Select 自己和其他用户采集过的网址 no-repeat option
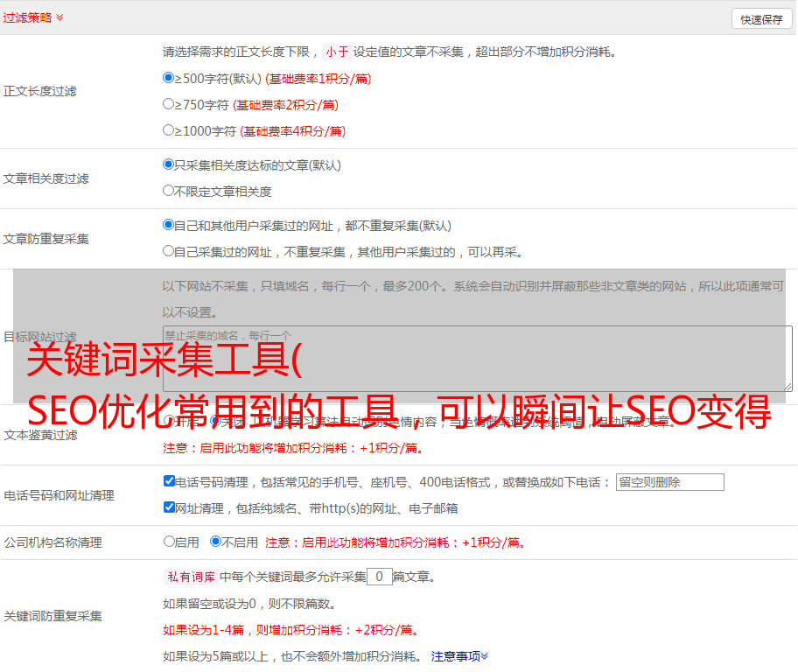 click(169, 225)
